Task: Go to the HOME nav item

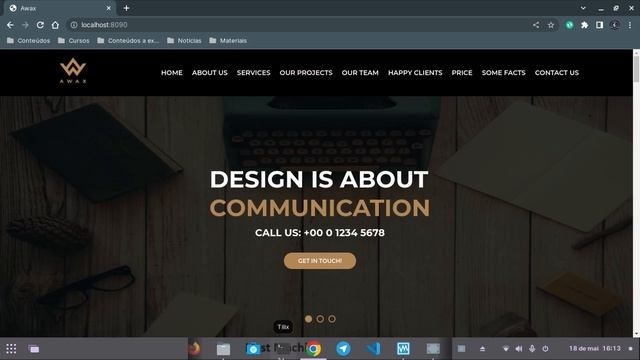Action: [x=172, y=73]
